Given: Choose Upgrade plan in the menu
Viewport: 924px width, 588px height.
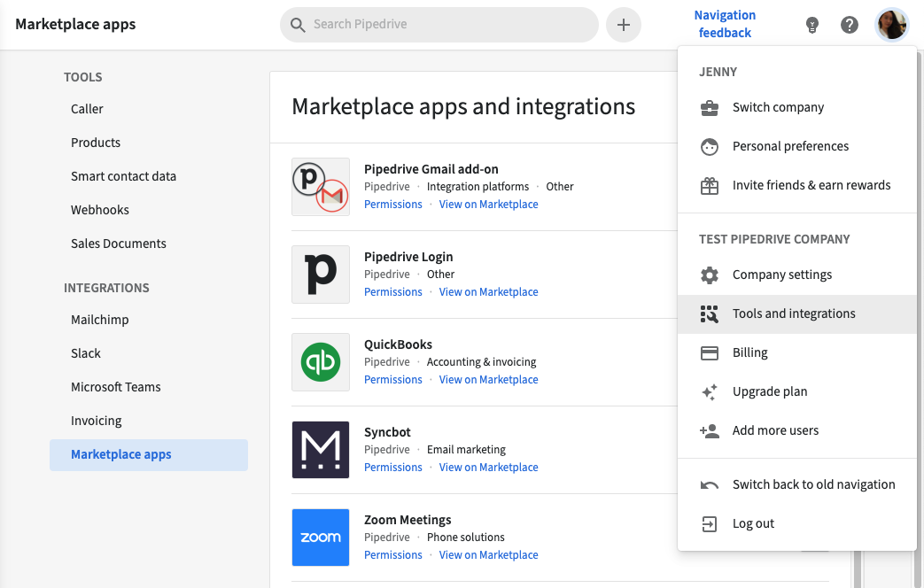Looking at the screenshot, I should point(796,391).
